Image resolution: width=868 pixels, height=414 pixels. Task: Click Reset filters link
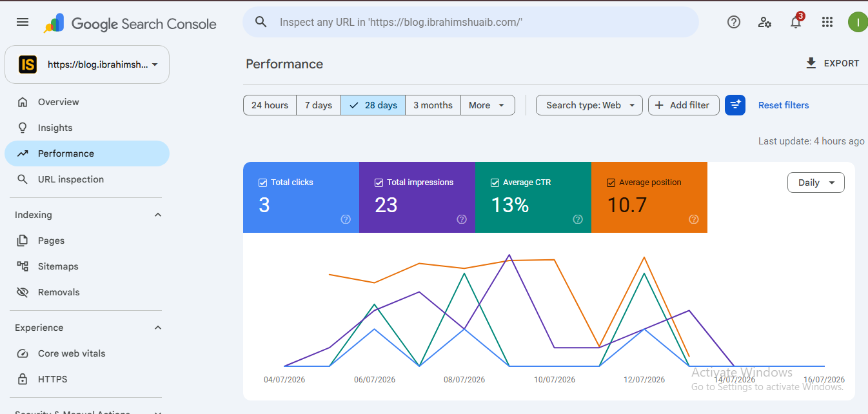pyautogui.click(x=784, y=105)
